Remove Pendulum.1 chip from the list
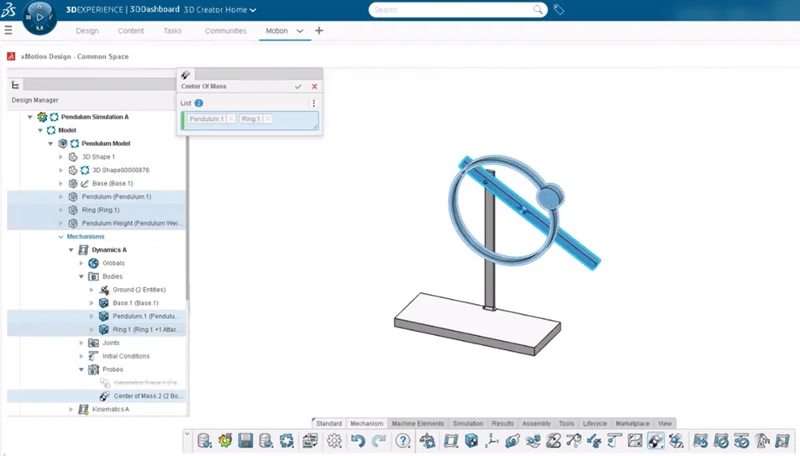 click(231, 119)
